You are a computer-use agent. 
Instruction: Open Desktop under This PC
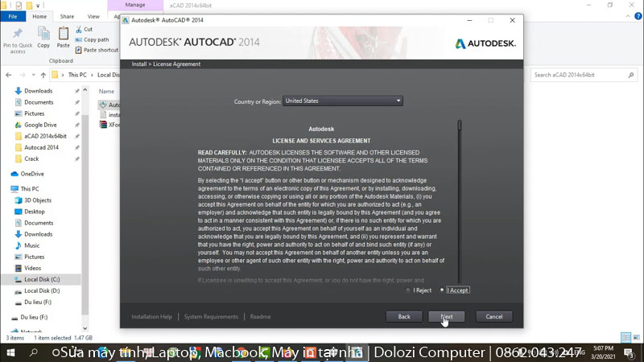pyautogui.click(x=34, y=212)
